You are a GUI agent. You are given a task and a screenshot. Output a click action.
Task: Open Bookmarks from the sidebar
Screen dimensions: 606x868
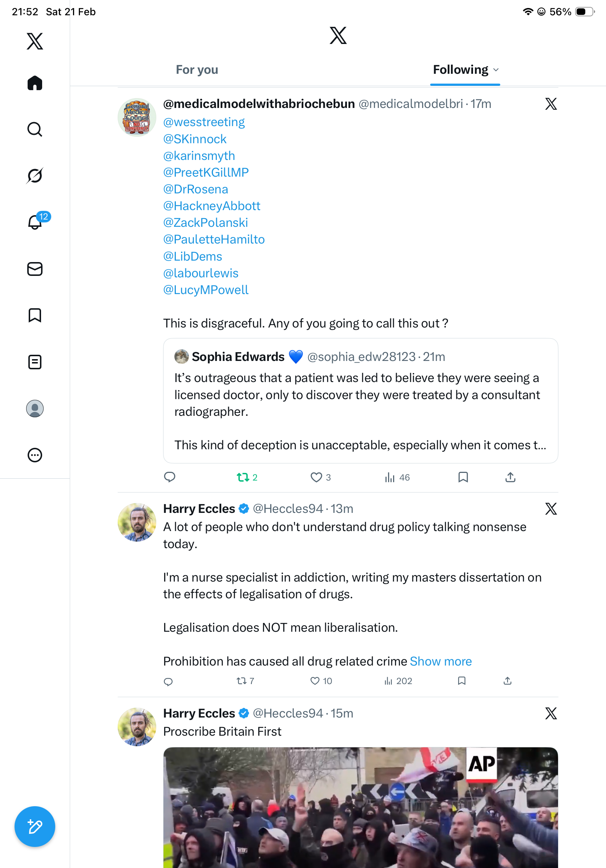click(35, 315)
